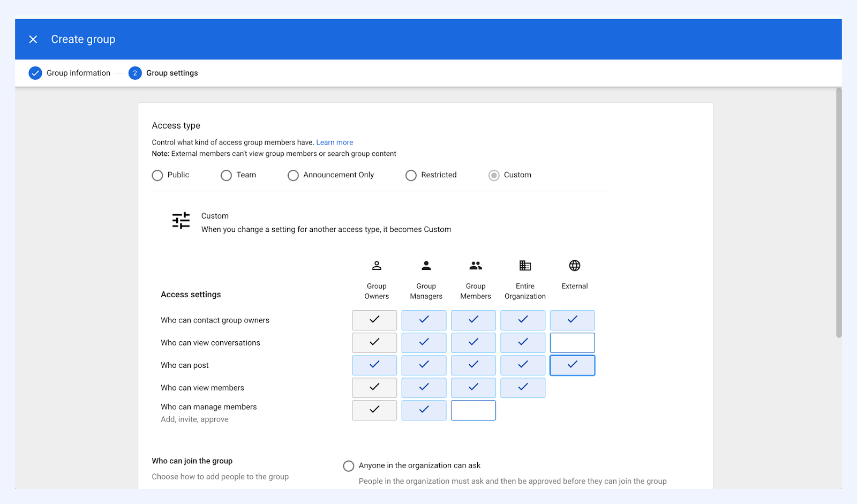Click the step 2 Group settings circle
Viewport: 857px width, 504px height.
(x=135, y=73)
